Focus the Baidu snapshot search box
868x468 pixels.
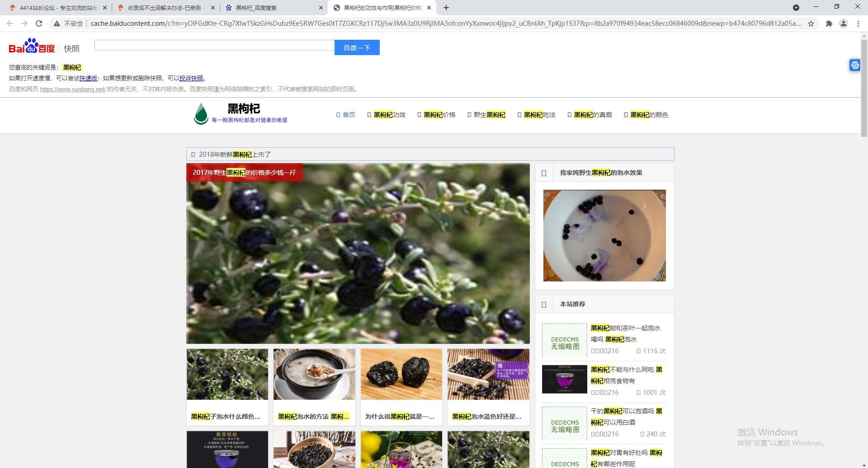(214, 45)
